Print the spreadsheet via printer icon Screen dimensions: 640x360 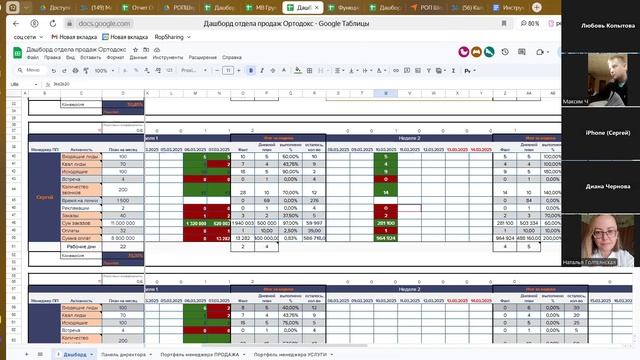pos(75,71)
